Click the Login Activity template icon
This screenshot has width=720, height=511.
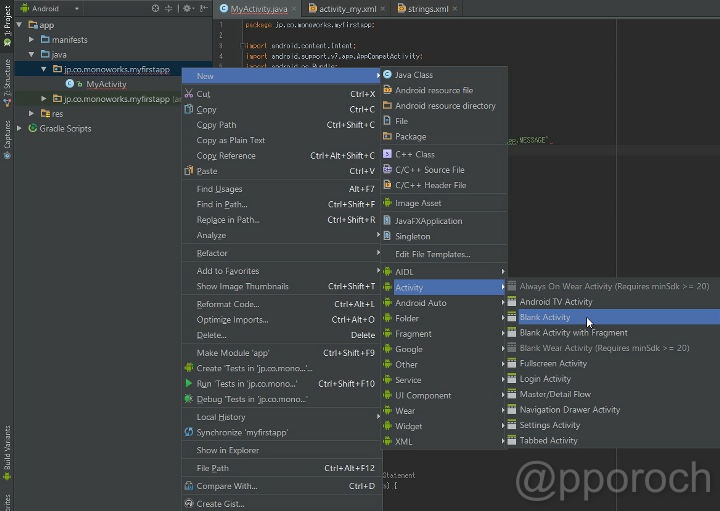pyautogui.click(x=512, y=379)
